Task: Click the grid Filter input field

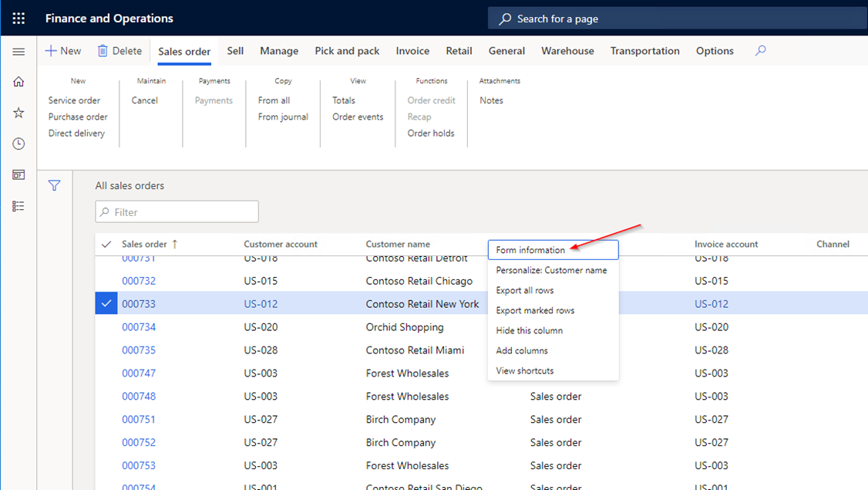Action: (x=177, y=211)
